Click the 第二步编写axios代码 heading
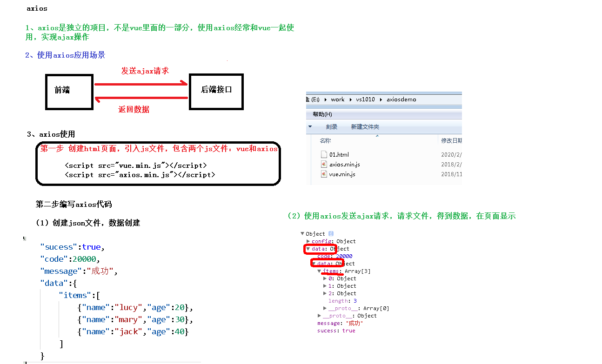 point(74,204)
